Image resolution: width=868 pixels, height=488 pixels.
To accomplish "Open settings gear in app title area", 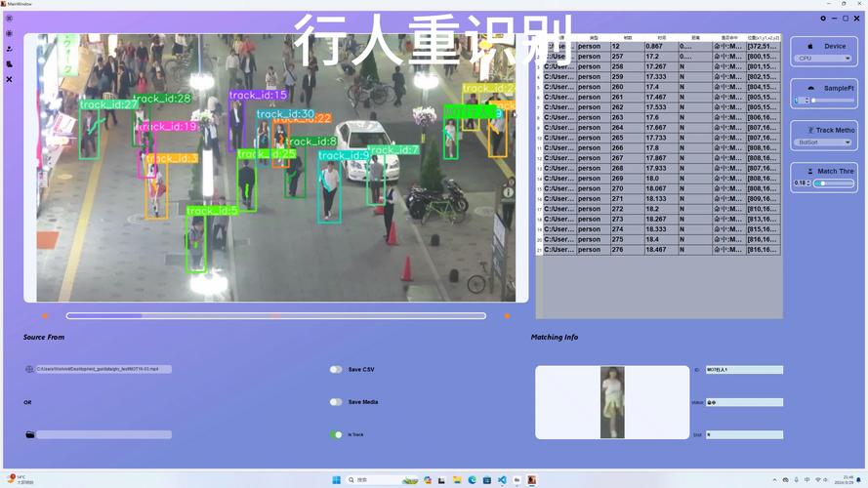I will [823, 19].
